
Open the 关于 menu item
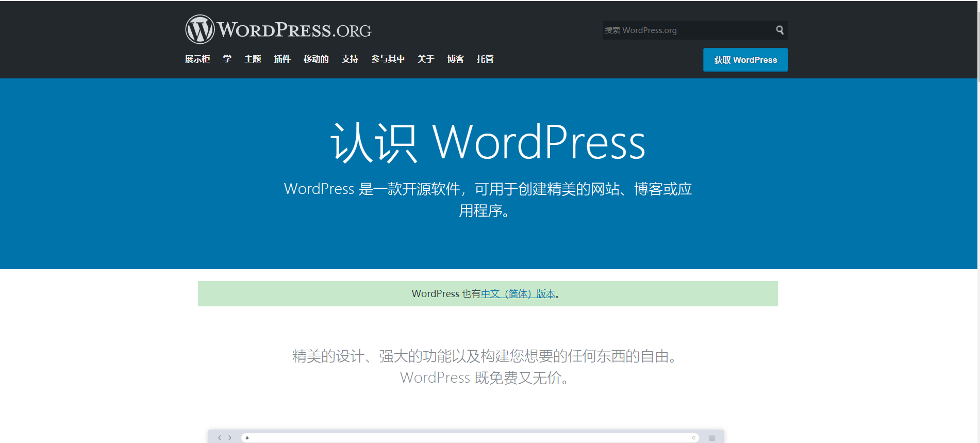pos(426,59)
